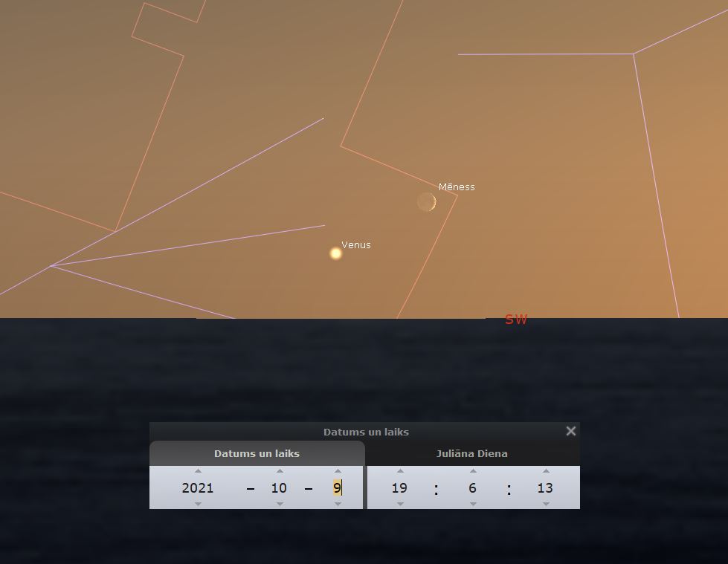Click the day field showing 9
728x564 pixels.
pos(338,488)
